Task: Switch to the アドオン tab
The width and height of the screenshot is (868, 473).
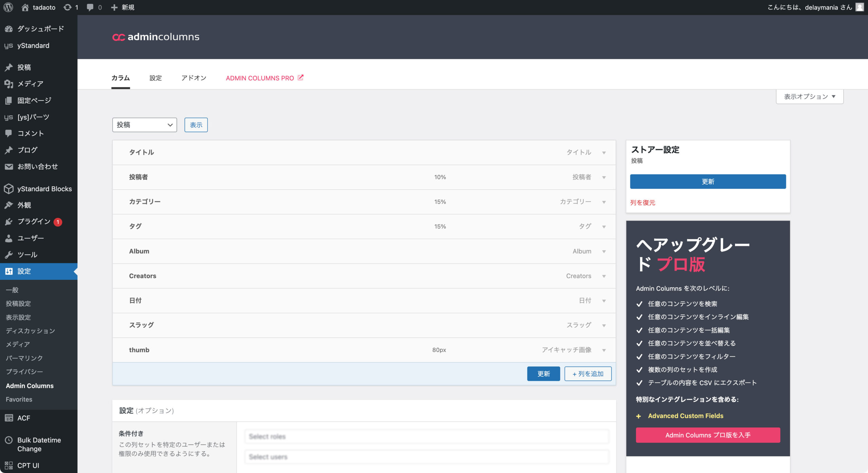Action: click(x=194, y=78)
